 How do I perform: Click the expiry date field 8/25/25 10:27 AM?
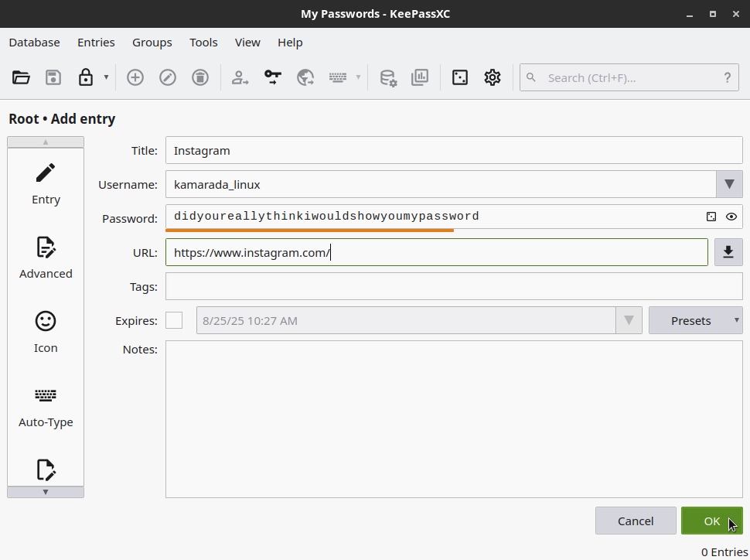406,320
